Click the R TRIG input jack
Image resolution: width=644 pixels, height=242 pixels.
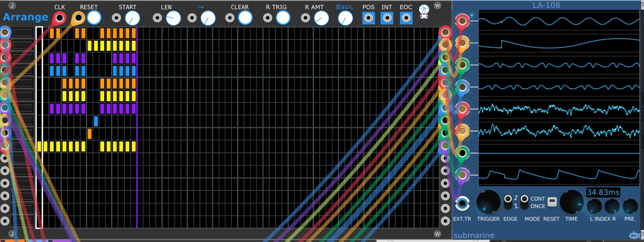click(x=268, y=18)
